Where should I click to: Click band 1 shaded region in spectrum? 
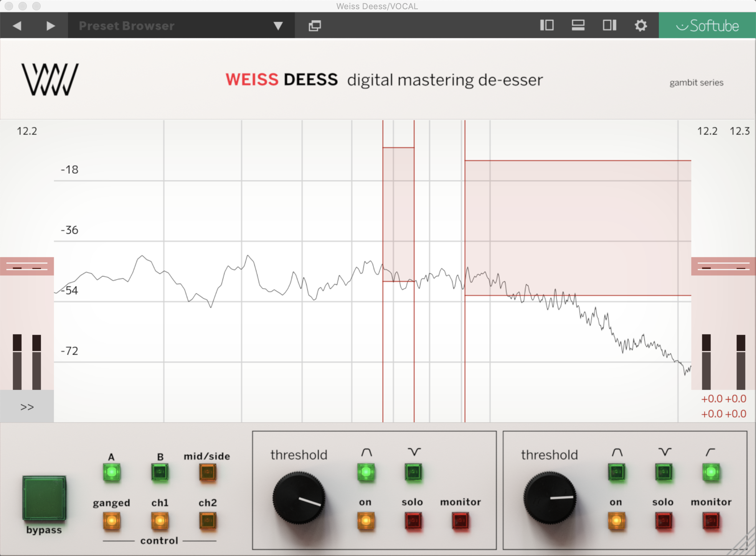pos(398,214)
